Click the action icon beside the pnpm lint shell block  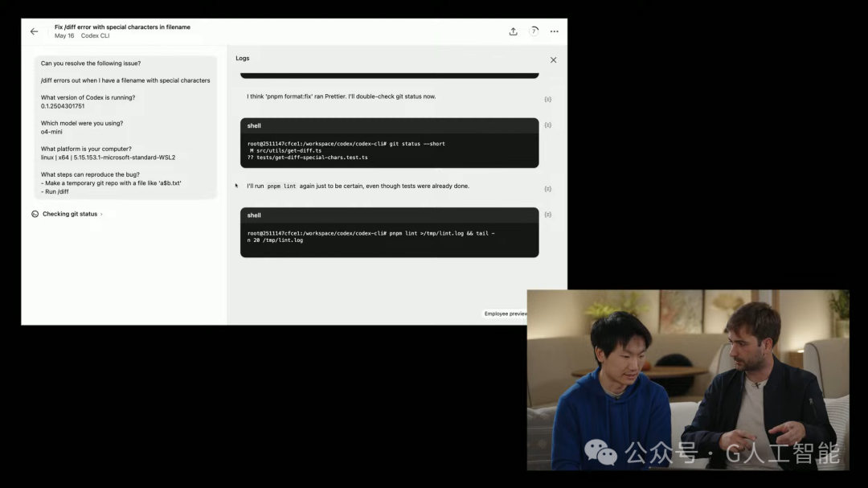pos(547,215)
